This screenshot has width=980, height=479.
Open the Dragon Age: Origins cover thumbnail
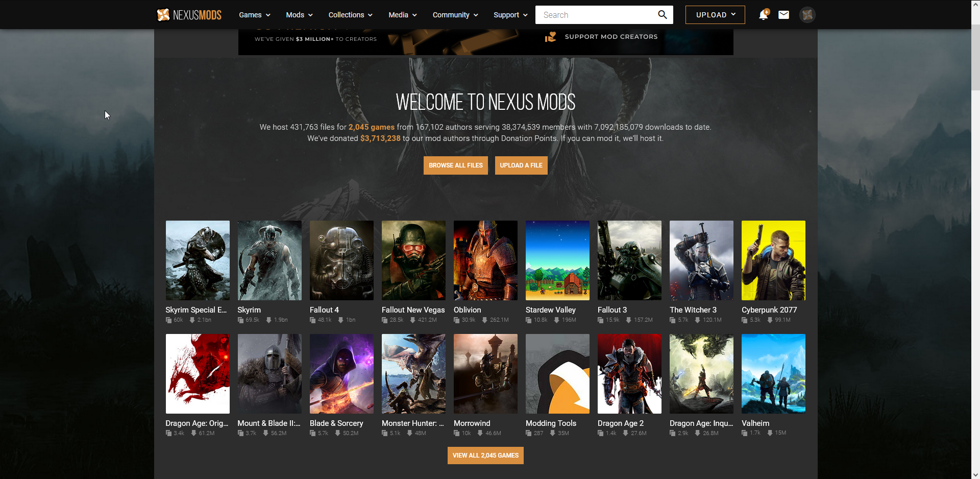(x=198, y=374)
